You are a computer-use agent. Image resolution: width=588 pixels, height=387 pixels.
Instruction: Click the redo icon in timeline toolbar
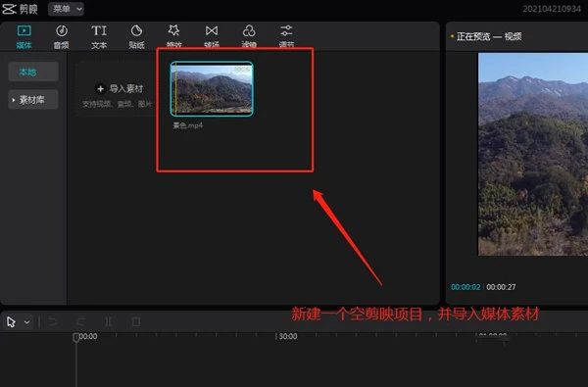click(81, 321)
